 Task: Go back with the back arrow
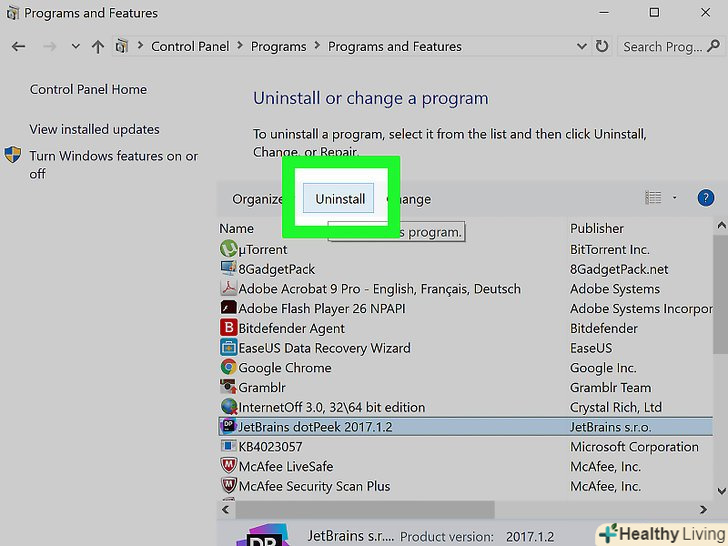coord(19,46)
